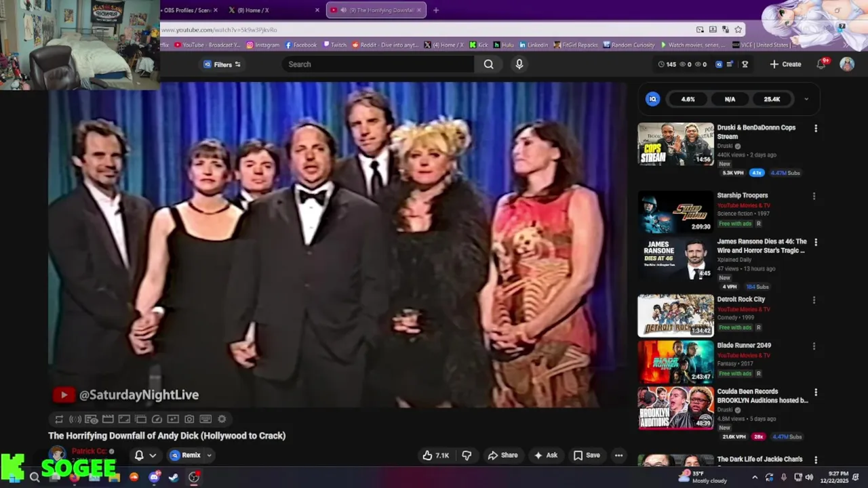Expand the subscription bell dropdown arrow
The width and height of the screenshot is (868, 488).
153,455
